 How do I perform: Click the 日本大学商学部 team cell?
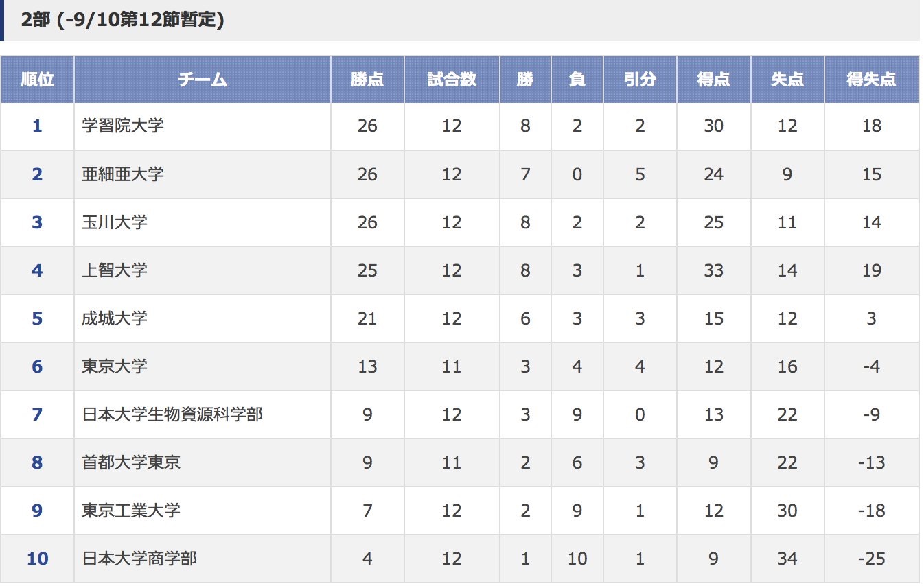click(x=203, y=559)
